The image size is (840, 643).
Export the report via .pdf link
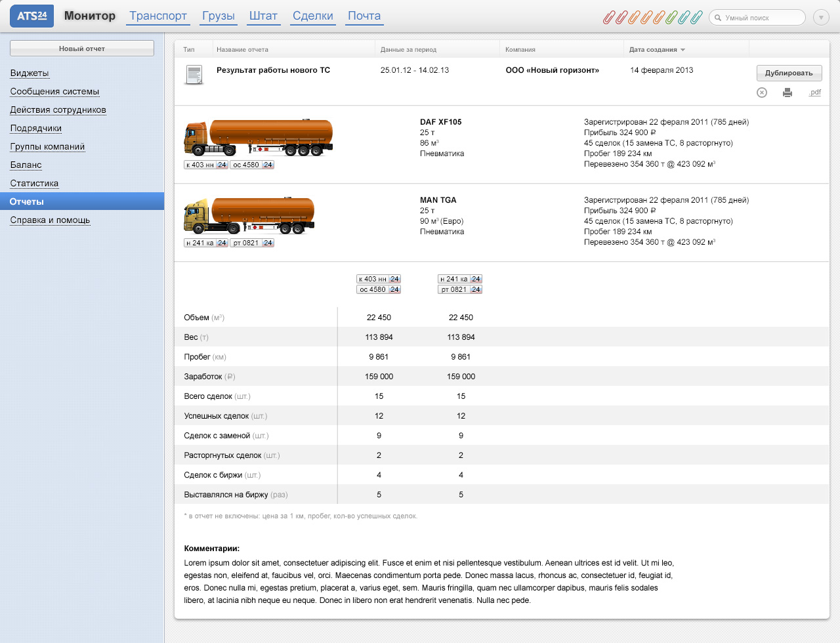tap(814, 93)
